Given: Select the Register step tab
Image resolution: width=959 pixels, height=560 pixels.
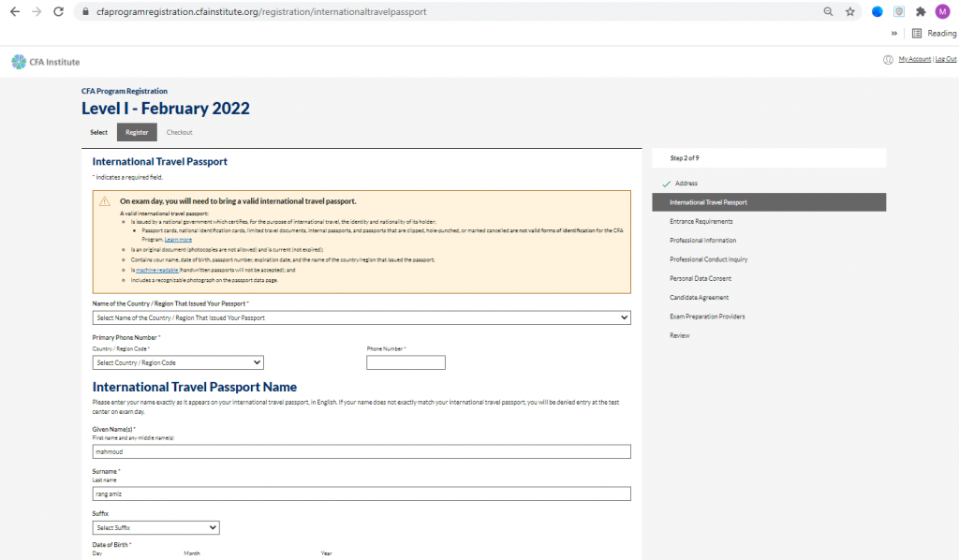Looking at the screenshot, I should pos(137,132).
